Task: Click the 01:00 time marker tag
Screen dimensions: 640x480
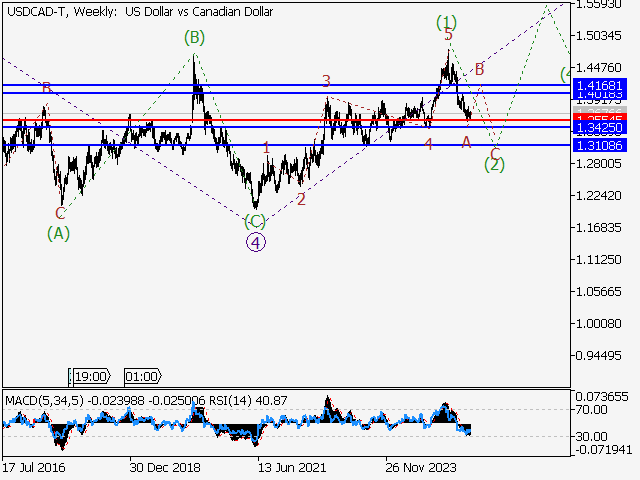Action: (141, 377)
